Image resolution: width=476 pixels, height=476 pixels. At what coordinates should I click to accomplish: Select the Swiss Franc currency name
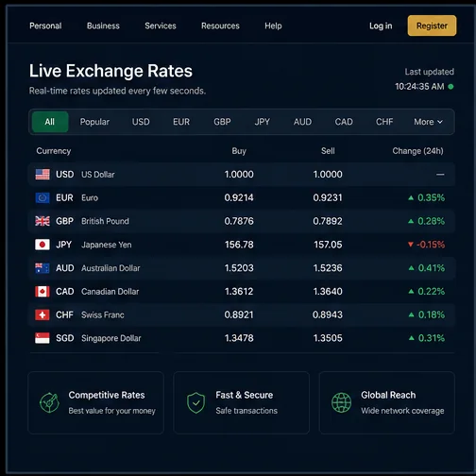pos(103,314)
